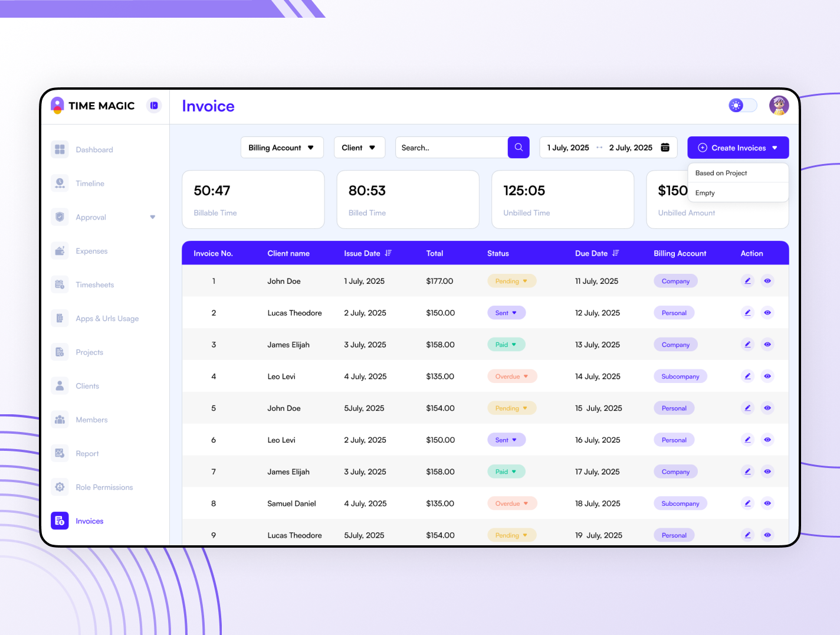Toggle the light/dark theme switch
The image size is (840, 635).
[743, 106]
